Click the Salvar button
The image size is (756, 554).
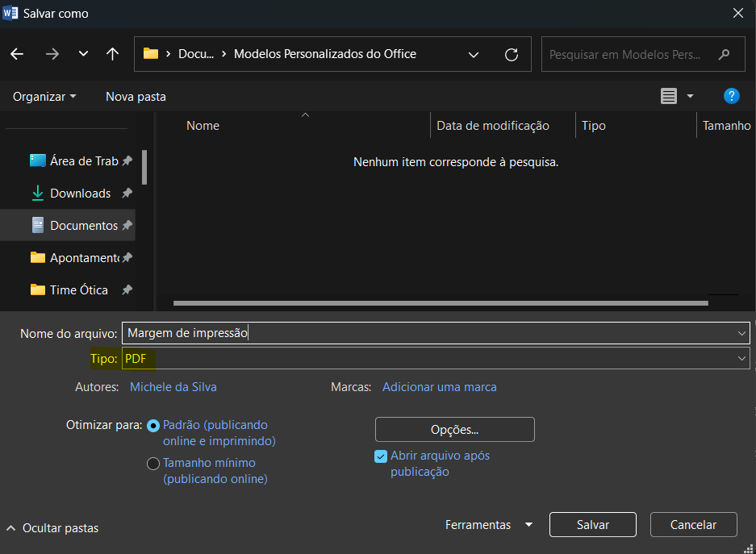[x=592, y=525]
